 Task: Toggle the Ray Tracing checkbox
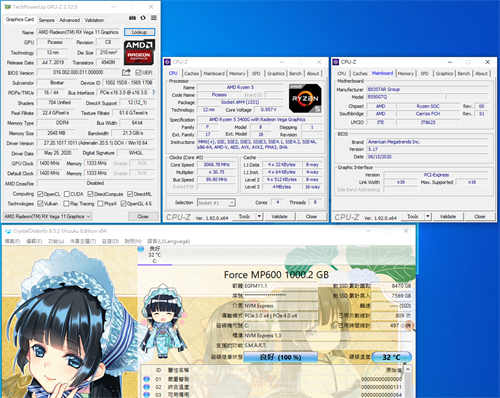coord(66,203)
